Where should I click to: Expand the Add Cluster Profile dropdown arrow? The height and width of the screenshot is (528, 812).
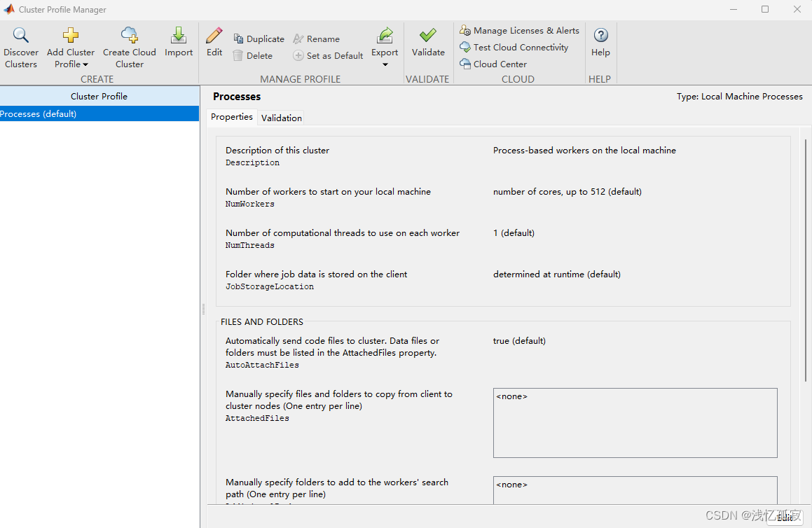pyautogui.click(x=85, y=64)
